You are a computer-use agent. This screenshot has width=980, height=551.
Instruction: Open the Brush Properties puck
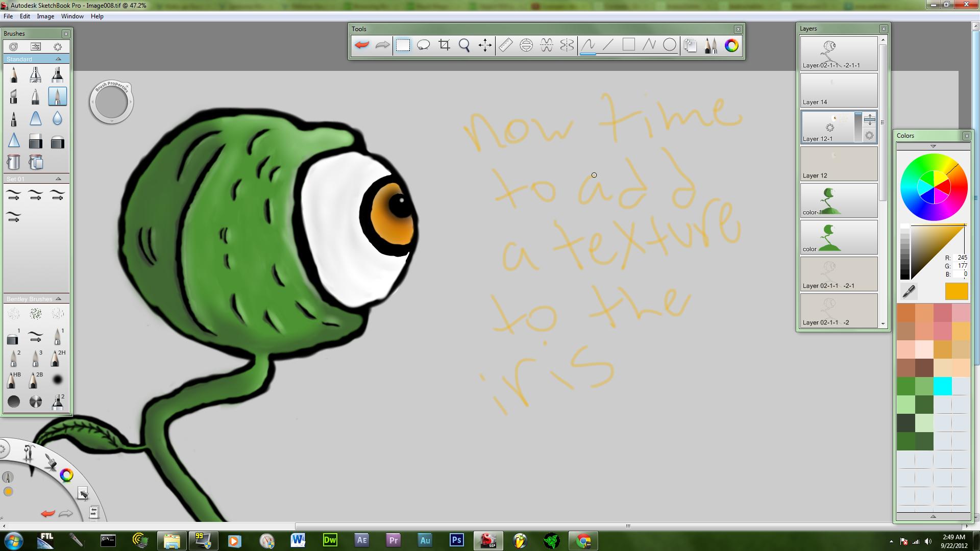point(111,103)
